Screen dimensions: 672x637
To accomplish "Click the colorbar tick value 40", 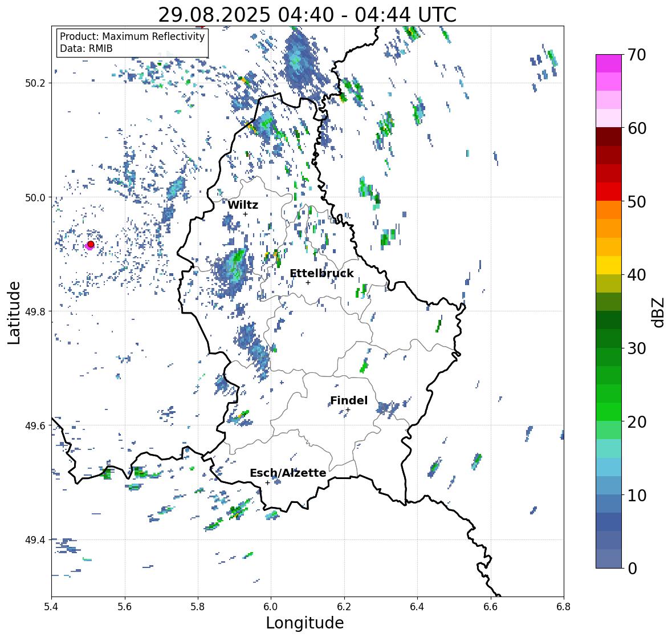I will tap(637, 275).
